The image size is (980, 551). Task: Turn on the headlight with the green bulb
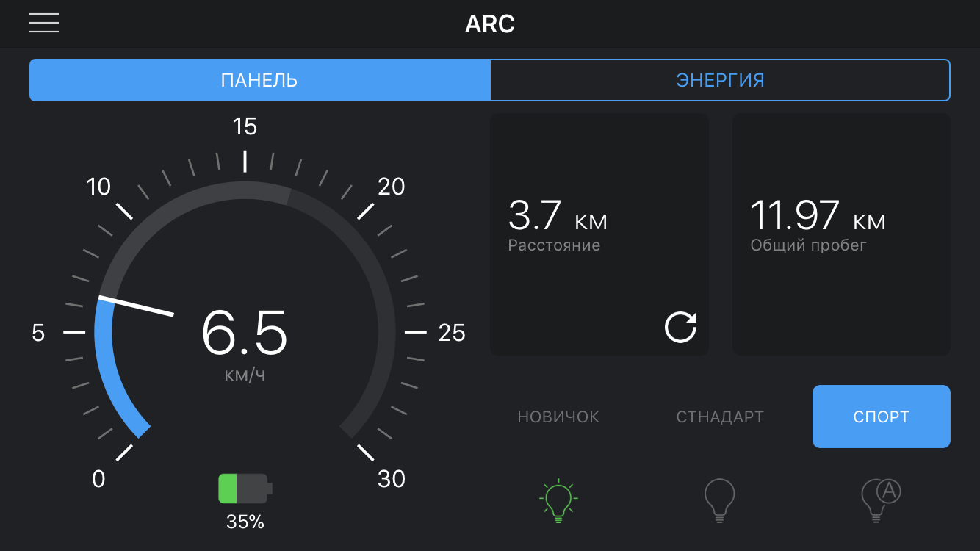point(558,500)
